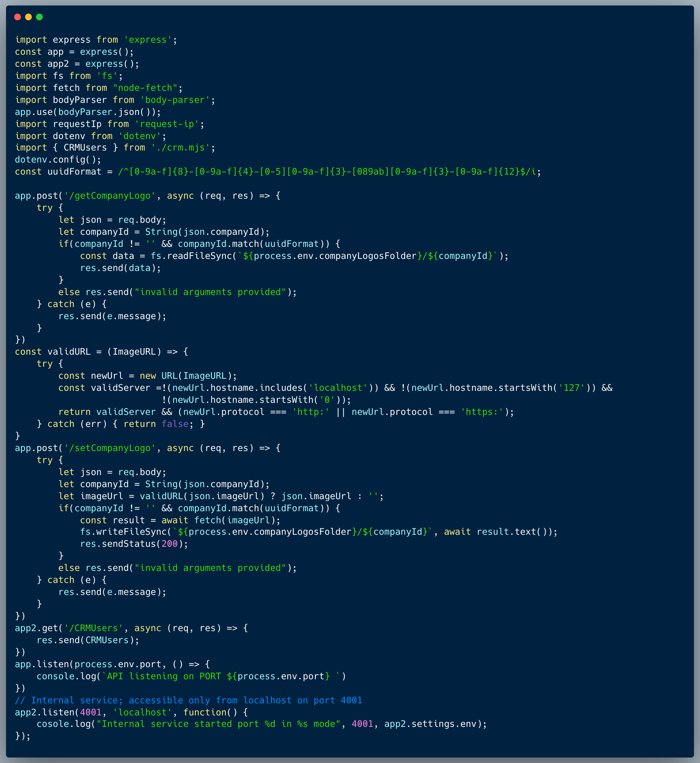
Task: Click the red close traffic light
Action: [x=17, y=17]
